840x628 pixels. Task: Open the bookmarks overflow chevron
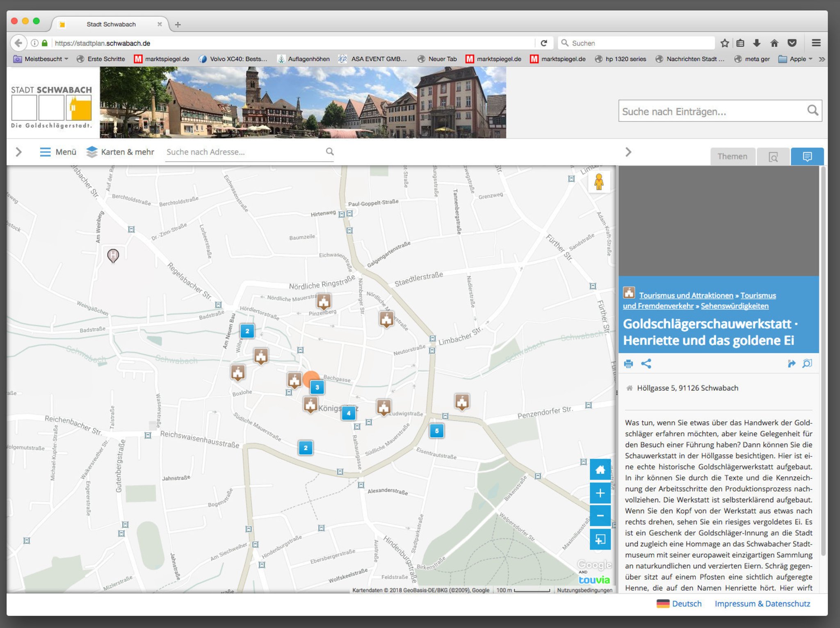[x=823, y=59]
